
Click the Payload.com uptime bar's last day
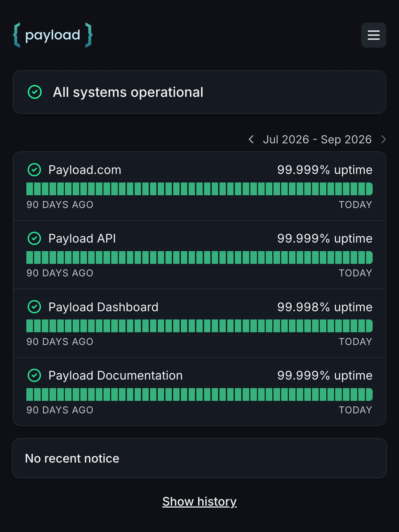pyautogui.click(x=369, y=189)
